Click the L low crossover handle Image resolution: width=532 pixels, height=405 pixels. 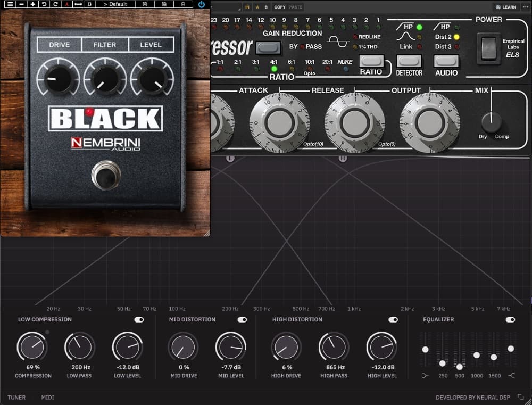tap(230, 158)
